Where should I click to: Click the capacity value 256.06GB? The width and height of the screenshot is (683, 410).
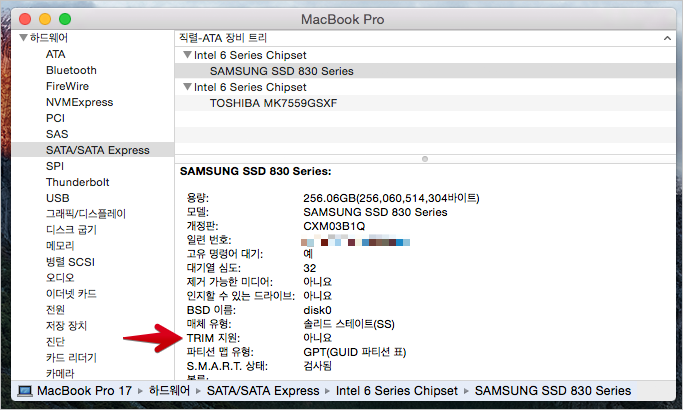pyautogui.click(x=391, y=198)
